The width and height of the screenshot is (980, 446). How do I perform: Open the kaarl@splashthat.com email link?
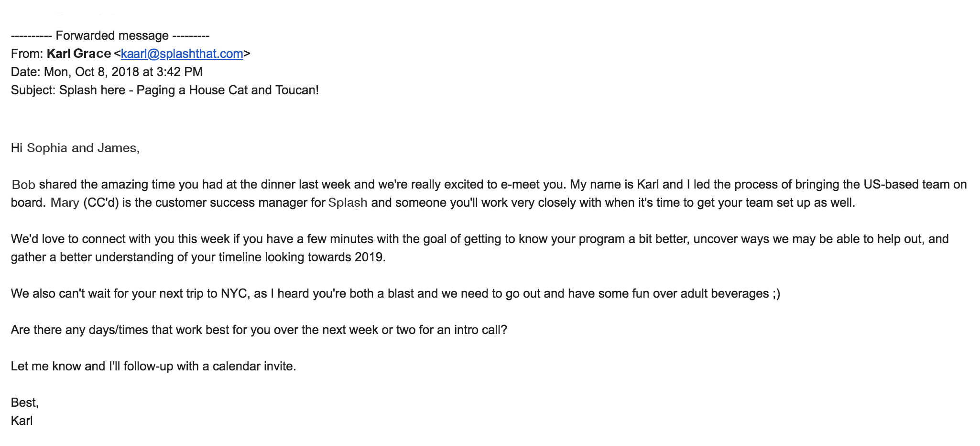coord(182,54)
